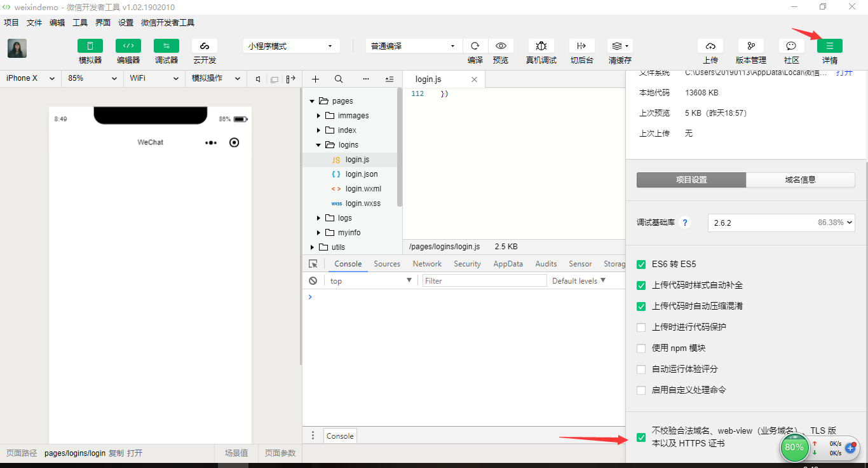Open the 工具 menu
Screen dimensions: 868x468
80,22
